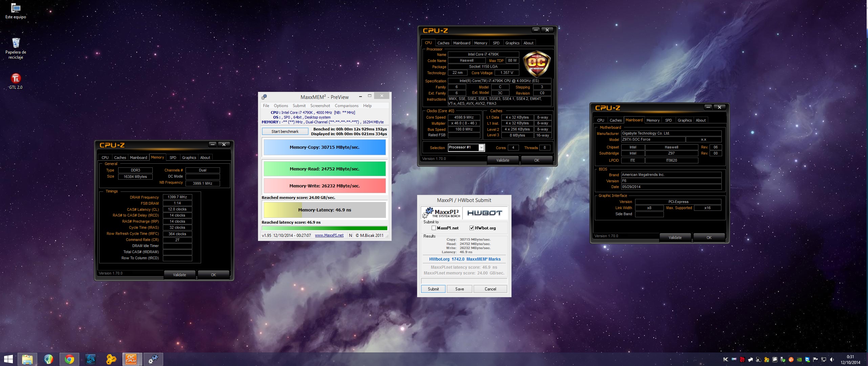
Task: Uncheck the HWbot.org submit checkbox
Action: coord(472,228)
